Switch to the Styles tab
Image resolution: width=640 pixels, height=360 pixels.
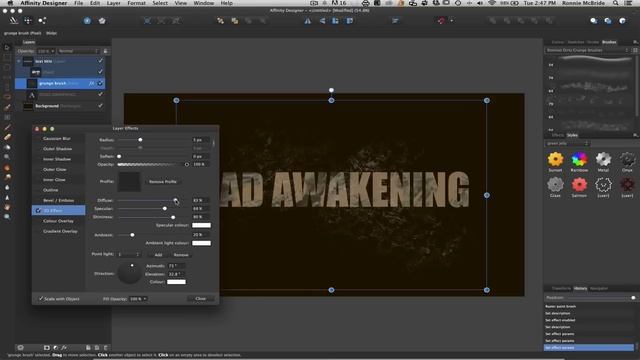pyautogui.click(x=572, y=135)
